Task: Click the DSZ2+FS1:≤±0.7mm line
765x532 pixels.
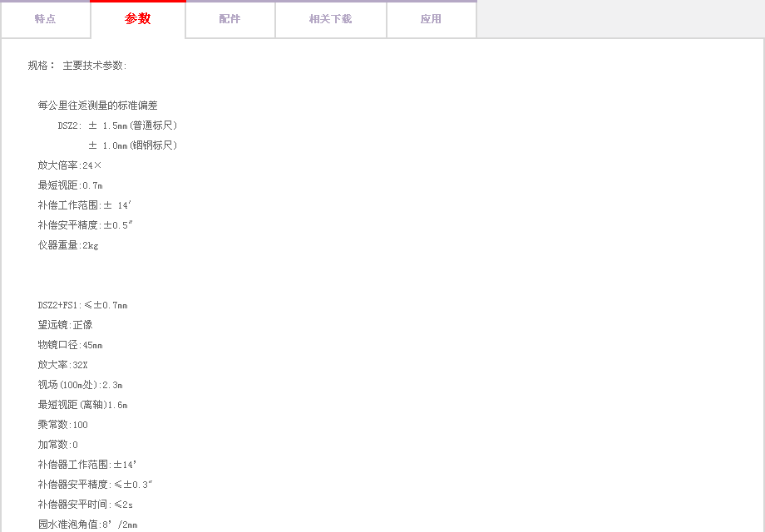Action: pyautogui.click(x=82, y=305)
